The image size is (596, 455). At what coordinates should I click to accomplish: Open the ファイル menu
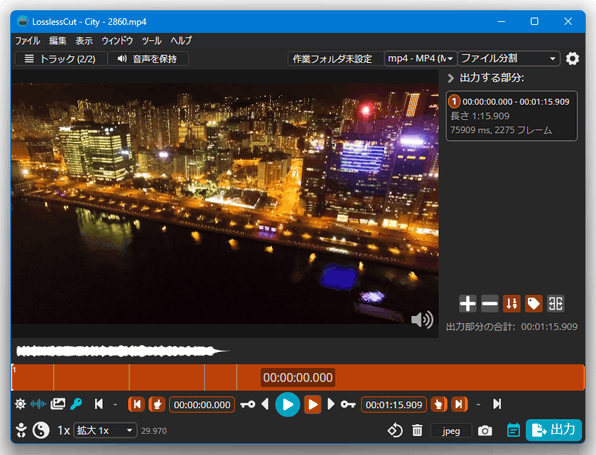pos(27,41)
